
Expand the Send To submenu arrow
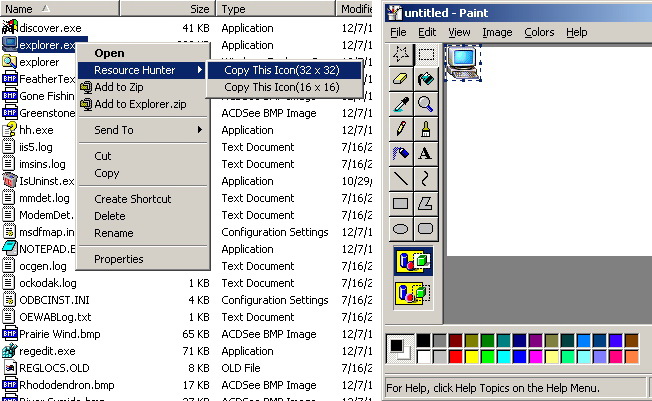pyautogui.click(x=200, y=130)
